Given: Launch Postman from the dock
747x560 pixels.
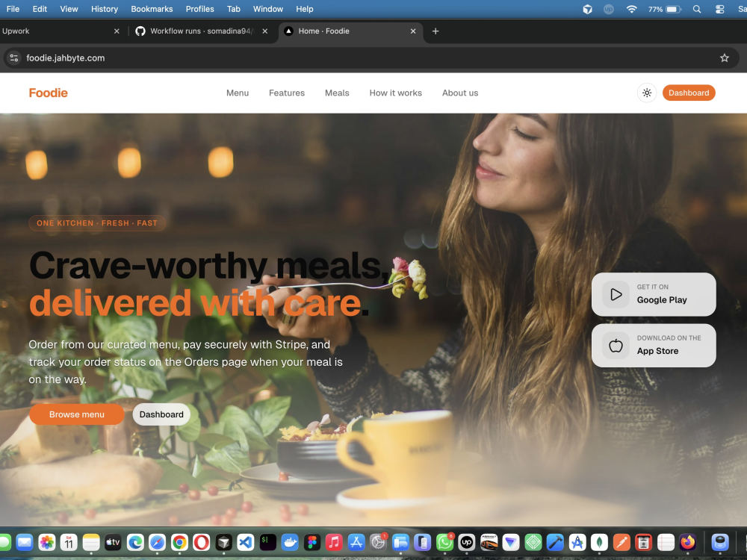Looking at the screenshot, I should (x=622, y=542).
